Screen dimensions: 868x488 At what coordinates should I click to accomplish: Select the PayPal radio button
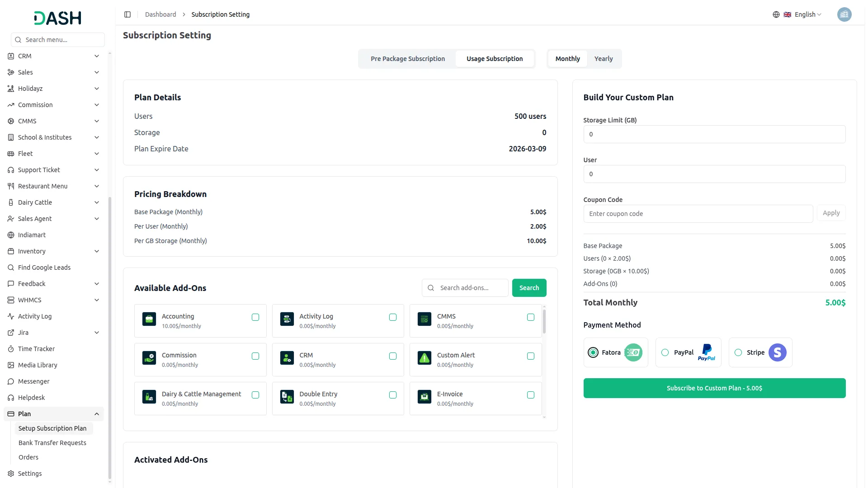(x=665, y=352)
